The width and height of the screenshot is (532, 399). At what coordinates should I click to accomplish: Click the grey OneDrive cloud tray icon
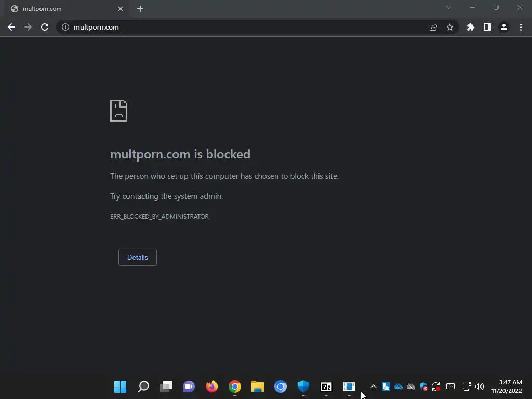click(411, 387)
